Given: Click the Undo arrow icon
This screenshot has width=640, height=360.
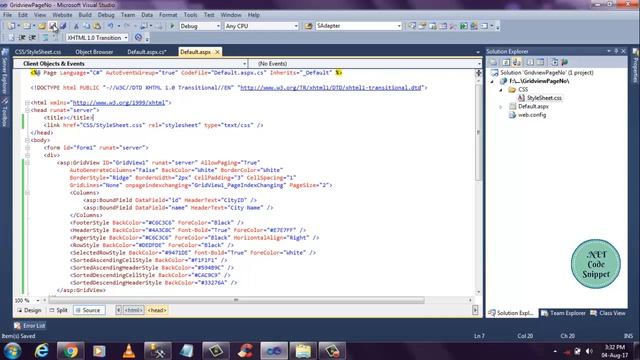Looking at the screenshot, I should (x=110, y=26).
